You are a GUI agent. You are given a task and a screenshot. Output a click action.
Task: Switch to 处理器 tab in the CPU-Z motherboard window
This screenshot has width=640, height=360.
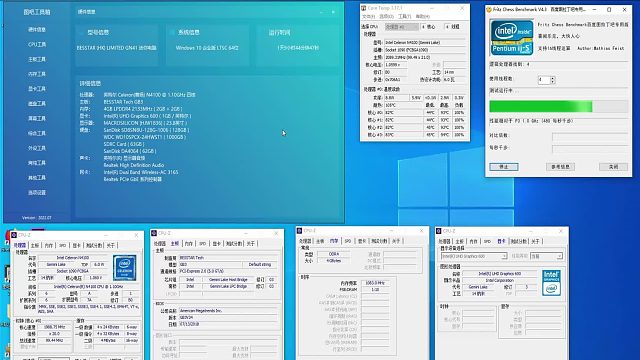click(x=160, y=243)
